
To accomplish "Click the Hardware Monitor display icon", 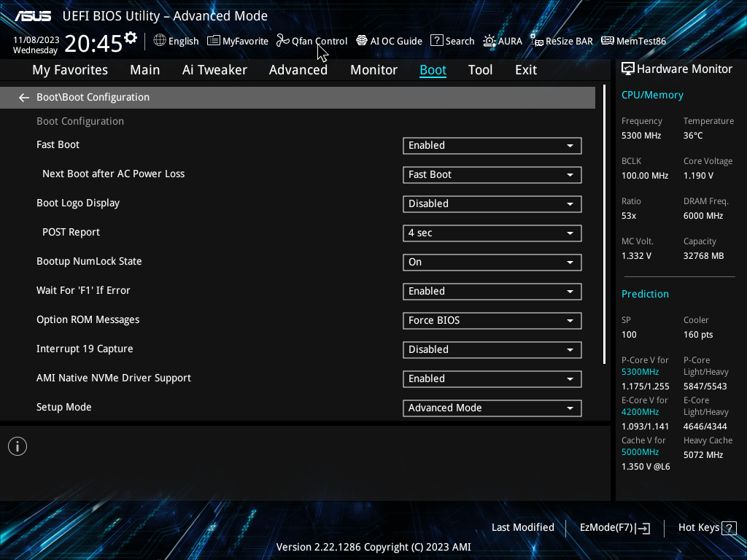I will click(x=628, y=69).
